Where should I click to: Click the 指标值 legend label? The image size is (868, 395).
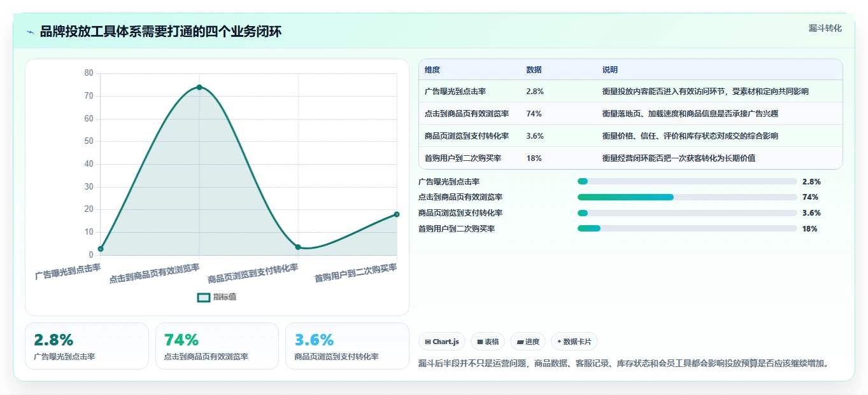(225, 297)
